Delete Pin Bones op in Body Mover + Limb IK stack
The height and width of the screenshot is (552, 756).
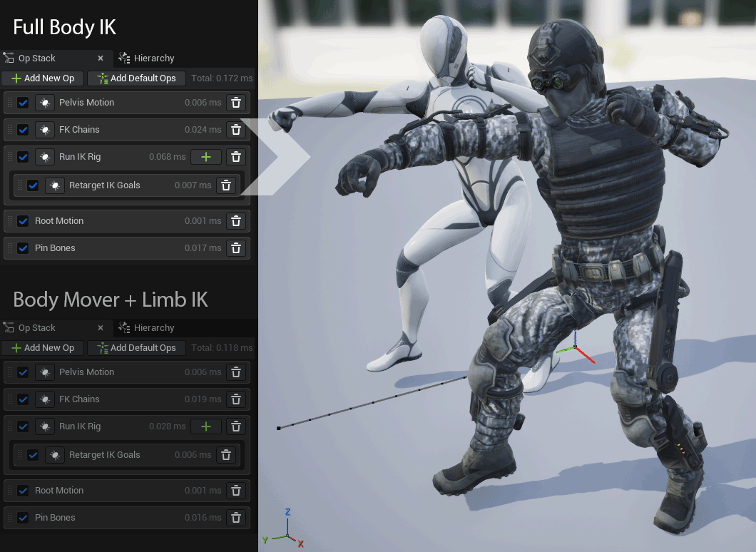(236, 518)
